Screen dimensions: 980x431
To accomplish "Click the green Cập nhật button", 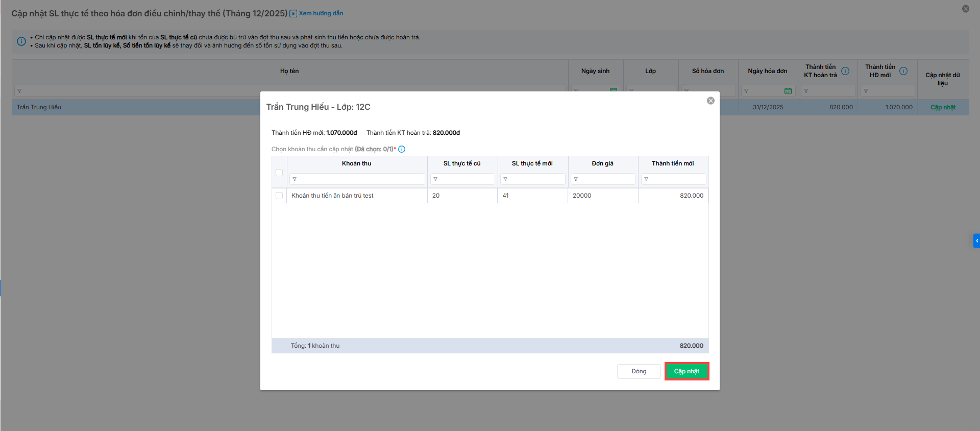I will pyautogui.click(x=687, y=371).
